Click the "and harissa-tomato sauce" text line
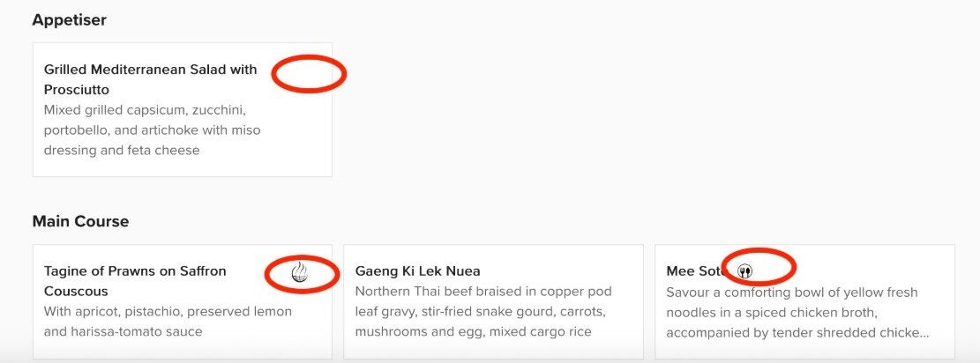The width and height of the screenshot is (980, 363). pos(123,331)
